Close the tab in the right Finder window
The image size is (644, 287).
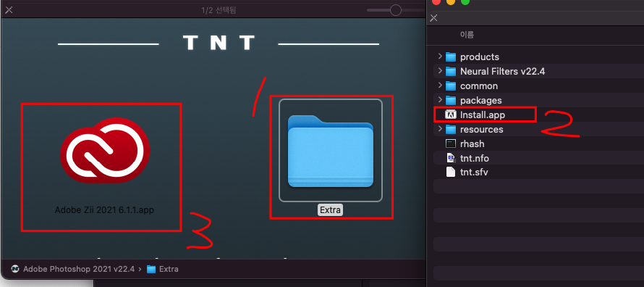tap(433, 17)
